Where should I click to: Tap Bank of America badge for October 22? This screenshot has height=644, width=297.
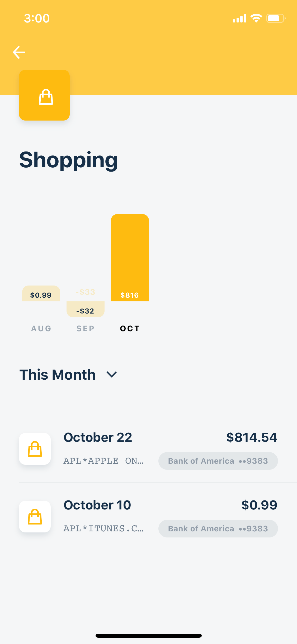218,461
